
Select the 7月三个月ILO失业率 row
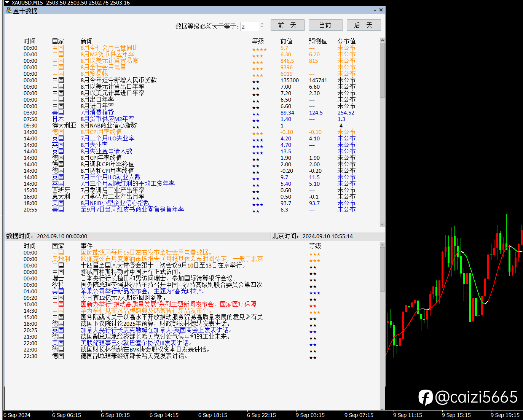[190, 138]
